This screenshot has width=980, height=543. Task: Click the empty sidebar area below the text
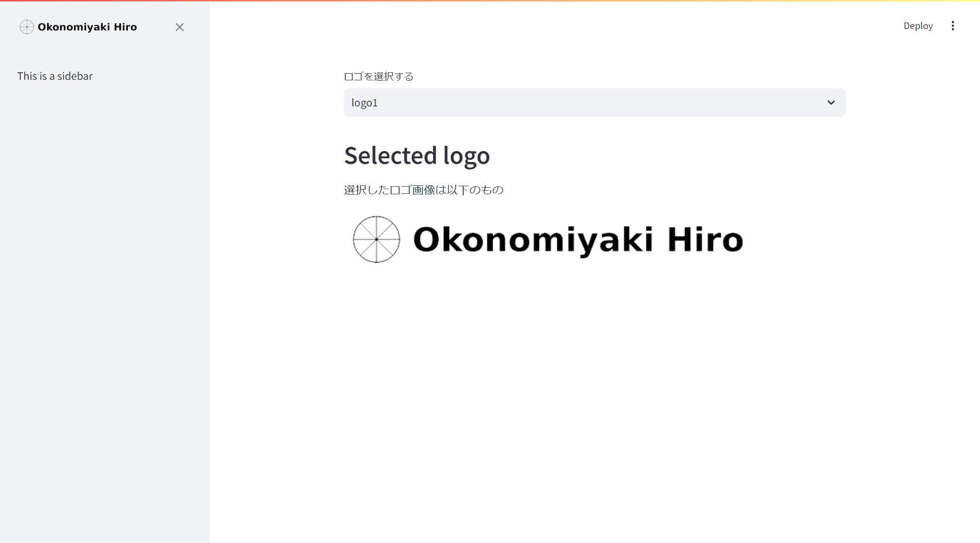point(105,309)
